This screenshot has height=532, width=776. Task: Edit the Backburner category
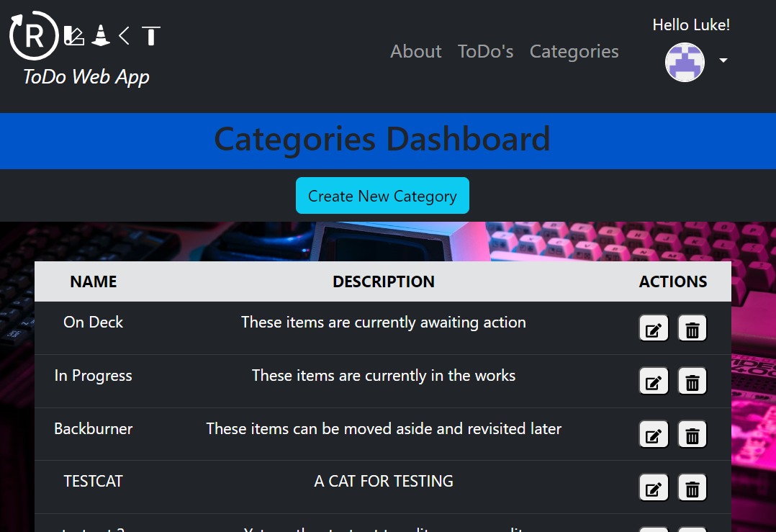(x=654, y=435)
